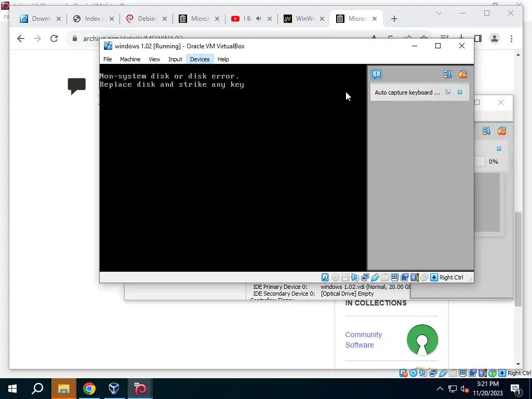Open the hard disk indicator in windows 1.02 status bar
This screenshot has height=399, width=532.
click(325, 277)
